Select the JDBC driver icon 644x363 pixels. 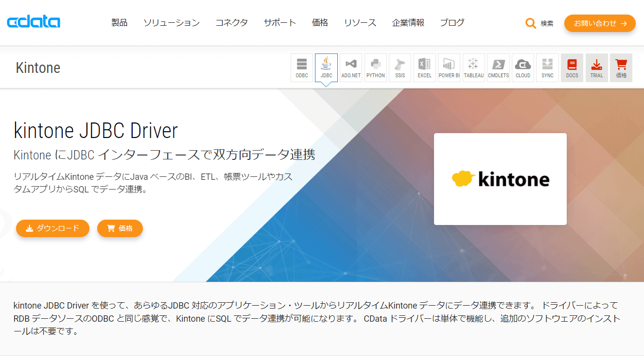[x=326, y=68]
